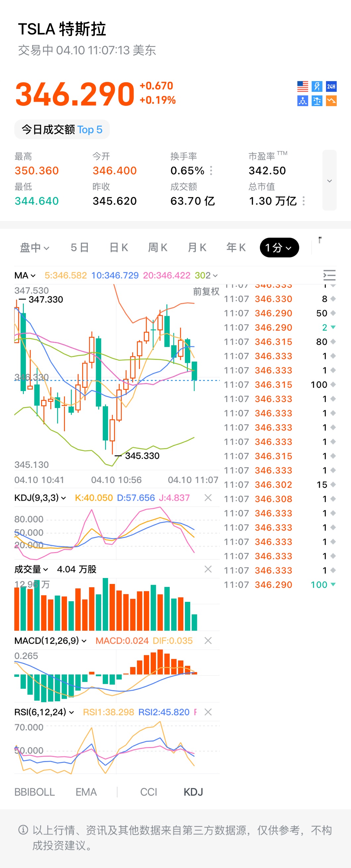Close the KDJ indicator panel
Image resolution: width=351 pixels, height=868 pixels.
(x=208, y=498)
